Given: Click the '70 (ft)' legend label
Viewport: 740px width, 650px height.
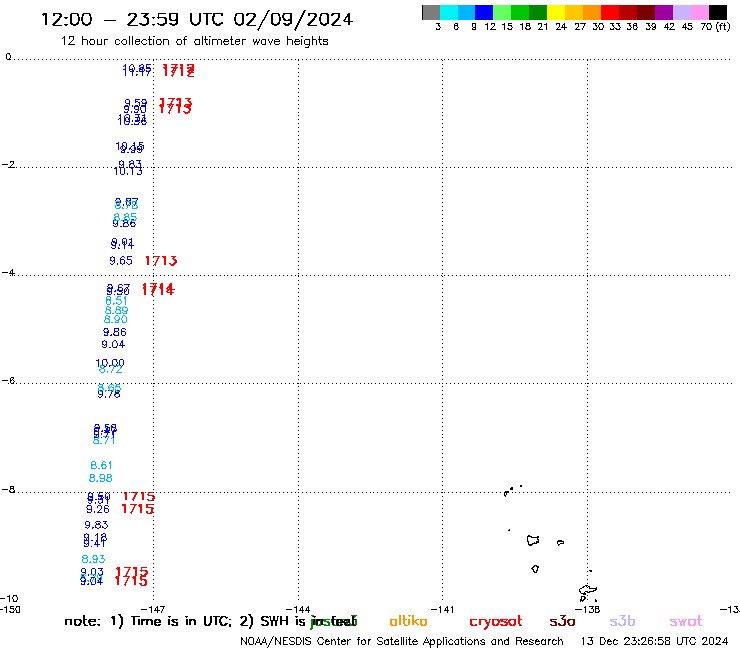Looking at the screenshot, I should tap(715, 27).
